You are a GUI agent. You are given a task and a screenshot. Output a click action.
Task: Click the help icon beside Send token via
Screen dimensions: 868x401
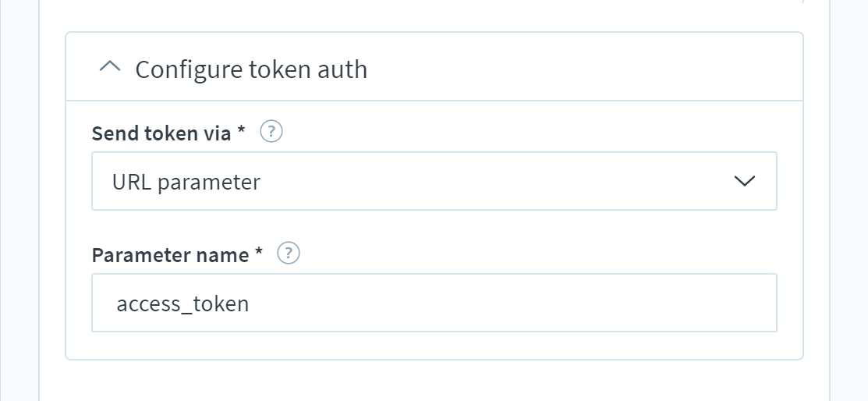[x=271, y=133]
